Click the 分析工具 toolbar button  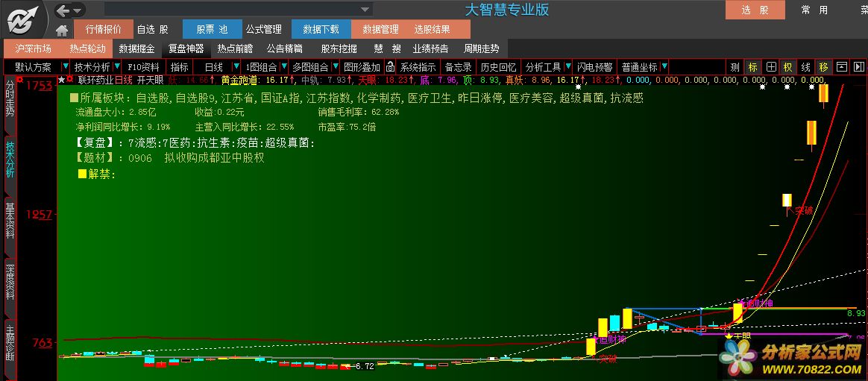(543, 67)
